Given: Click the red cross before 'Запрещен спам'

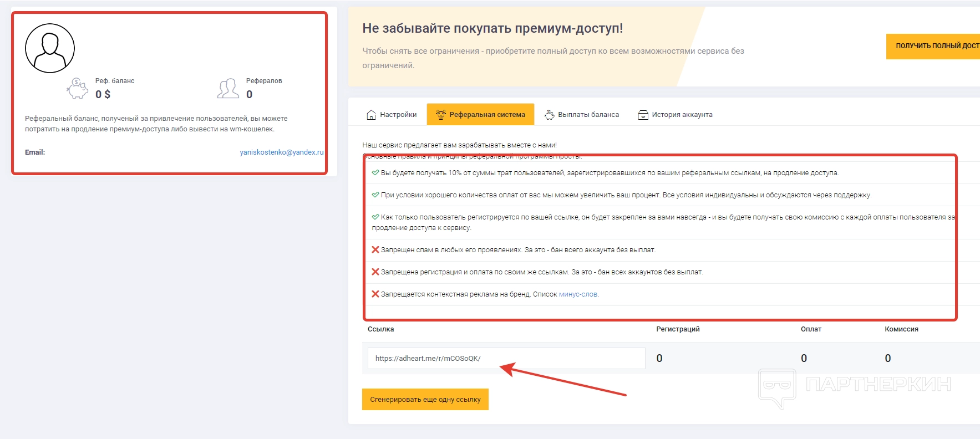Looking at the screenshot, I should pos(375,249).
